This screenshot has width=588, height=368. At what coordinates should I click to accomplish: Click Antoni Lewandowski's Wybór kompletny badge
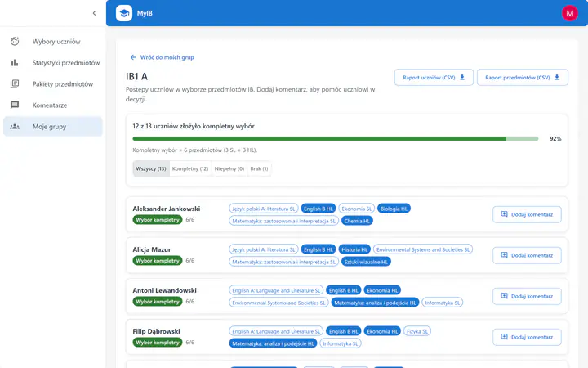pos(158,302)
